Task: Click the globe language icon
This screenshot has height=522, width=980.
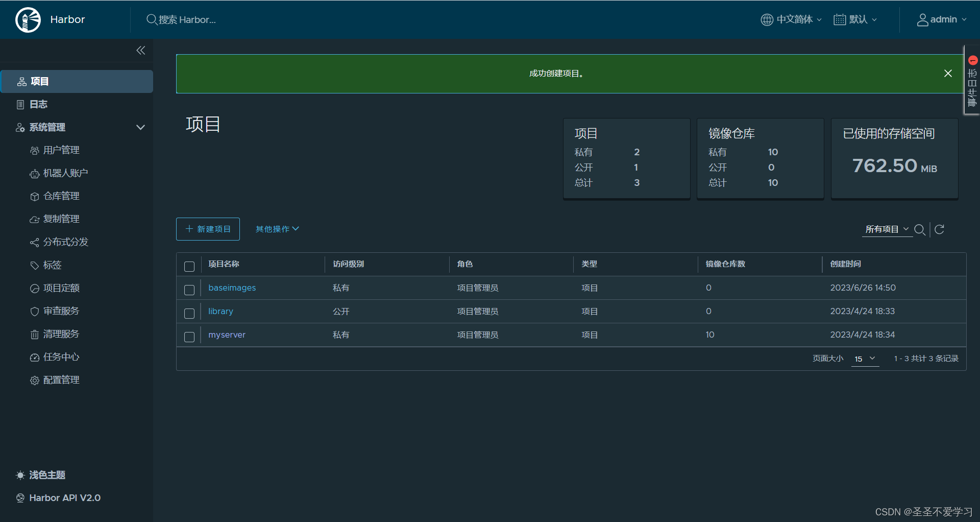Action: pyautogui.click(x=767, y=20)
